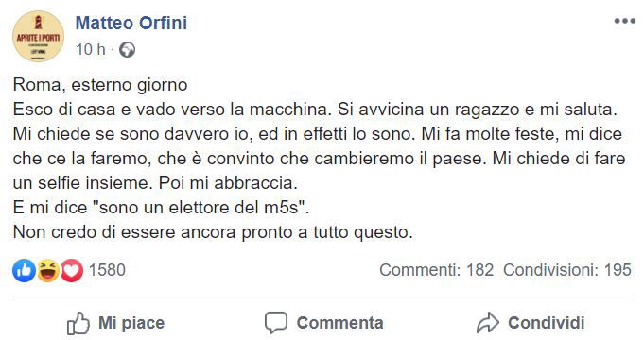
Task: Click the laughing Haha reaction icon
Action: tap(48, 270)
